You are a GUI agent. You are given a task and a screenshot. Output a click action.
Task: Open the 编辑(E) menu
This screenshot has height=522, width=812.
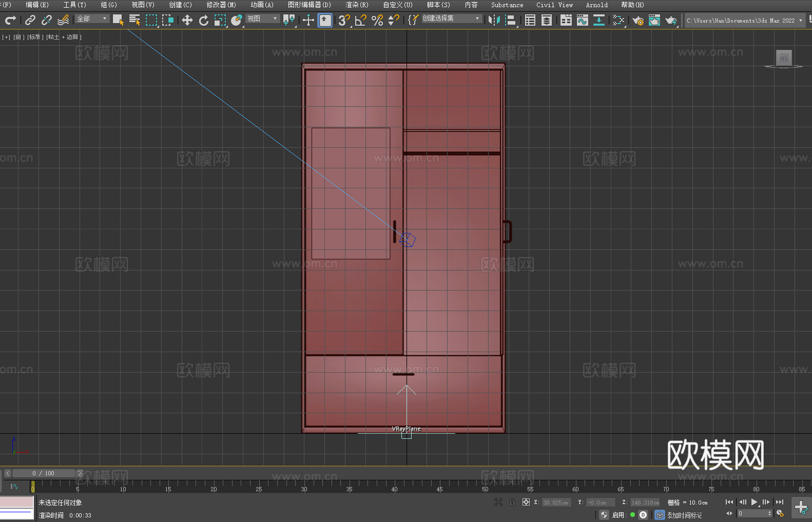pos(37,5)
